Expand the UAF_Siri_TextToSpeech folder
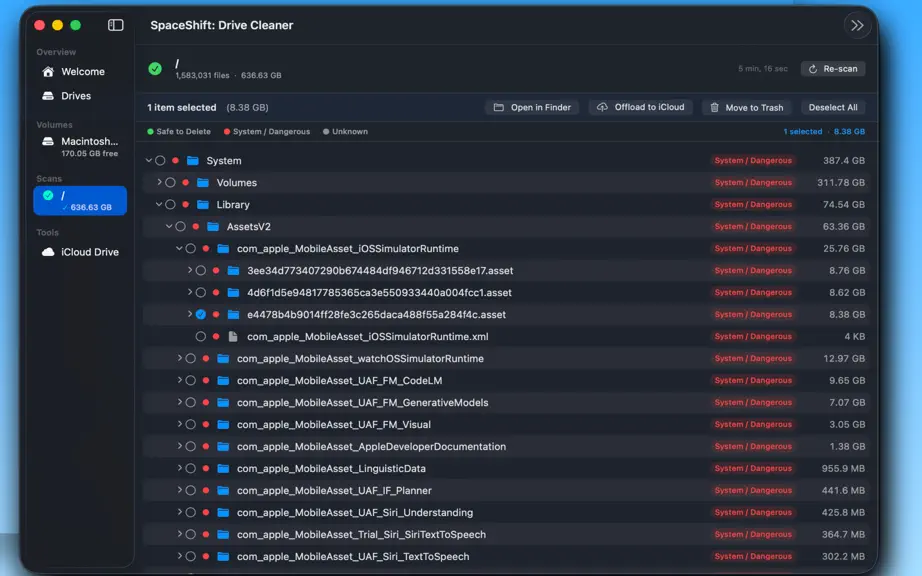Screen dimensions: 922x576 180,556
